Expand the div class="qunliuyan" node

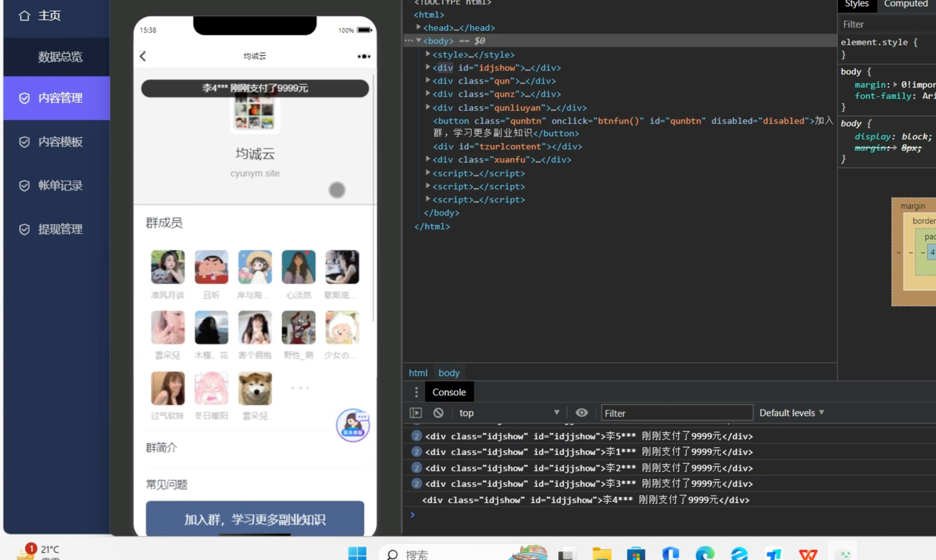[428, 107]
